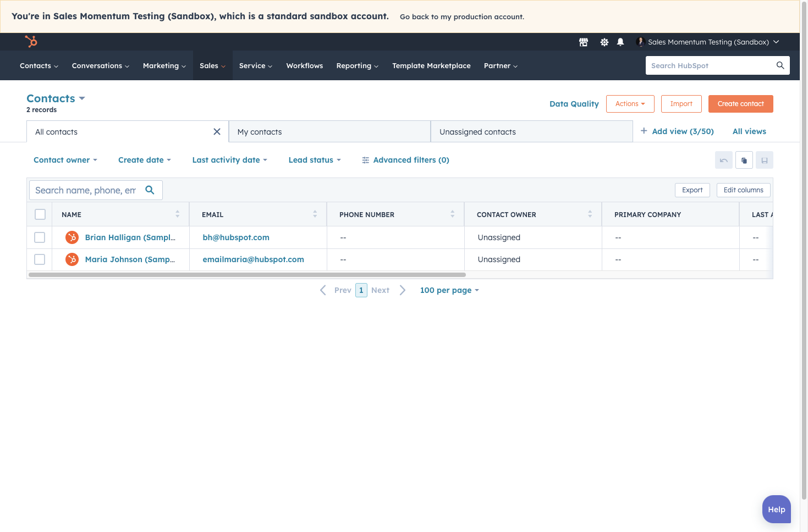Click the save view icon
The height and width of the screenshot is (532, 808).
tap(765, 160)
